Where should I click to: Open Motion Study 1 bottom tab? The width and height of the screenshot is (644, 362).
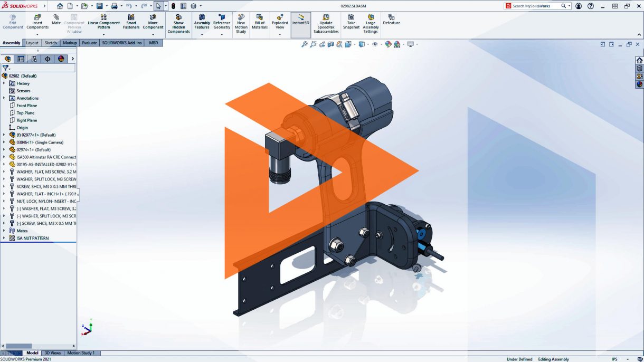pyautogui.click(x=81, y=353)
